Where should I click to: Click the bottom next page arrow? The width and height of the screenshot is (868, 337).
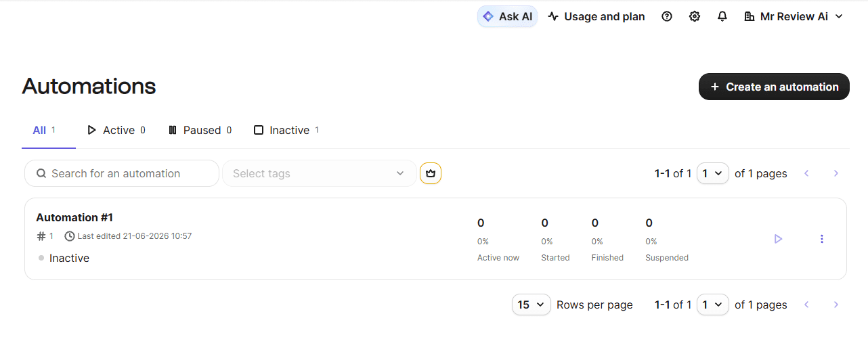[x=836, y=305]
